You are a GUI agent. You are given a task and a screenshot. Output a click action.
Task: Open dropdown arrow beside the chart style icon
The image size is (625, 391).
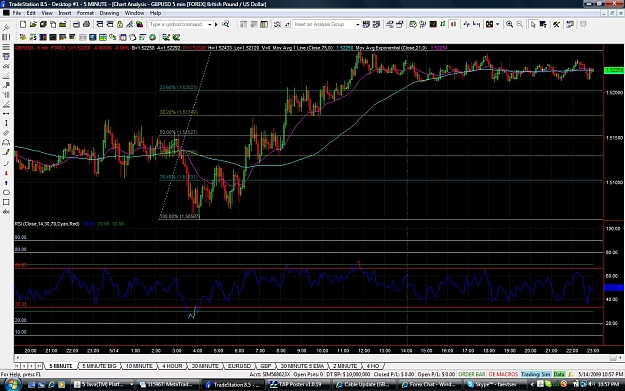tap(497, 24)
